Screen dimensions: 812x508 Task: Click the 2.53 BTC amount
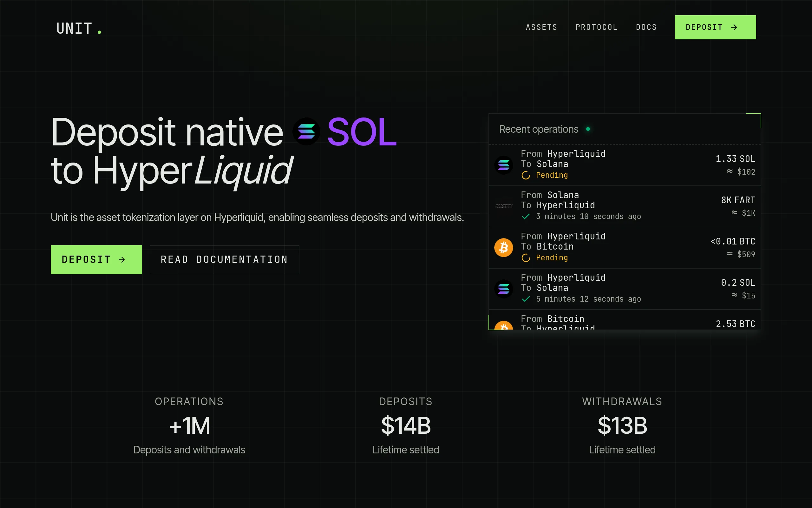pyautogui.click(x=735, y=324)
